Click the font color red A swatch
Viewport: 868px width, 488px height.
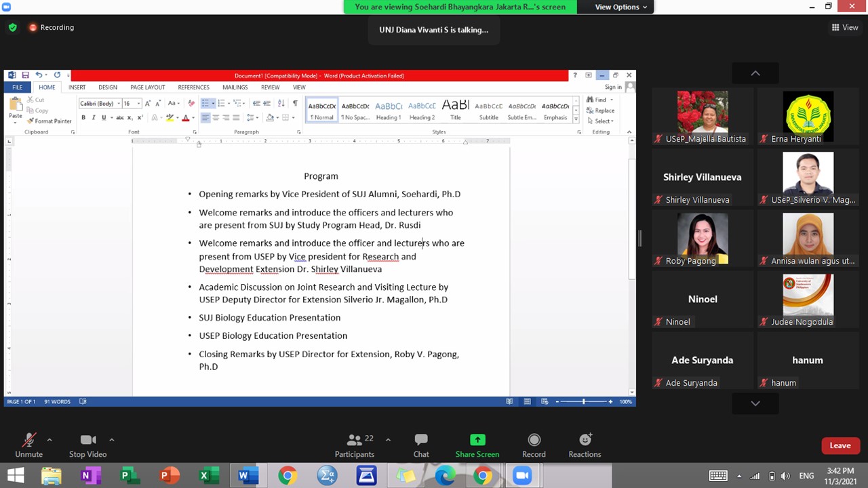pos(185,118)
